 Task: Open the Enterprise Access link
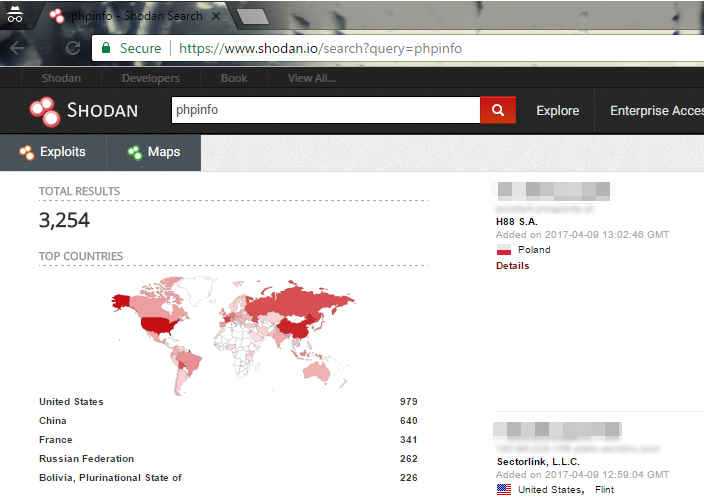click(657, 111)
